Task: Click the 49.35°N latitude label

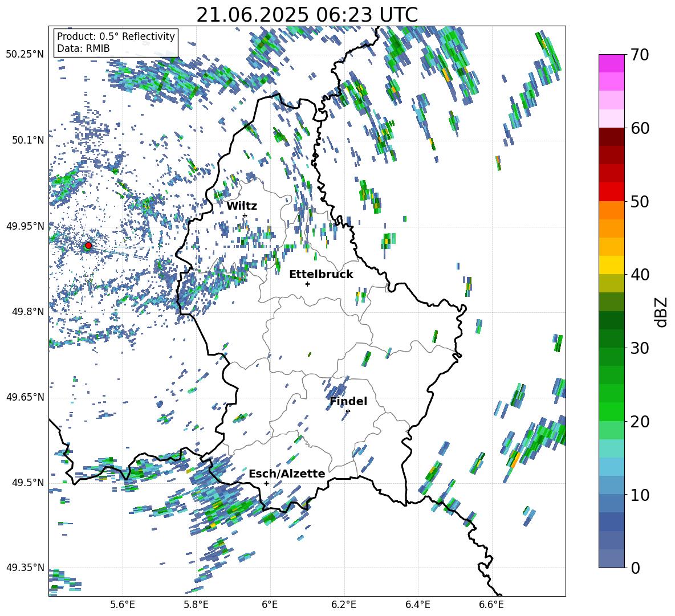Action: (x=25, y=568)
